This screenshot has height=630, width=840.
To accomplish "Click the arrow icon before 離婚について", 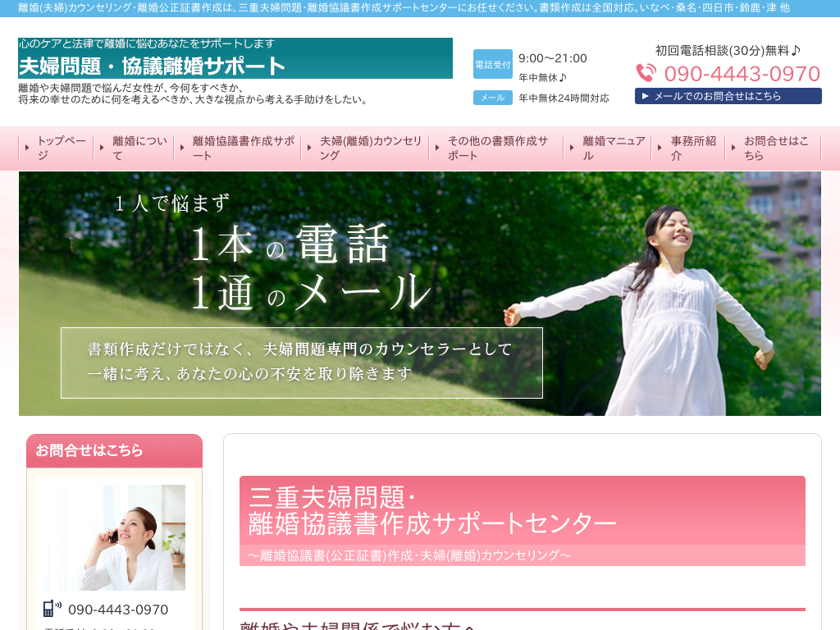I will click(x=102, y=148).
